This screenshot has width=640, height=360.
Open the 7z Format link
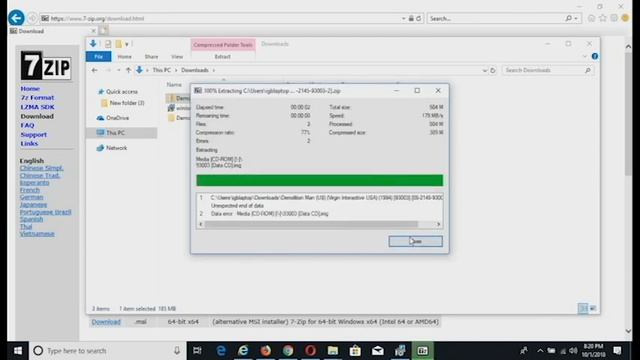37,98
